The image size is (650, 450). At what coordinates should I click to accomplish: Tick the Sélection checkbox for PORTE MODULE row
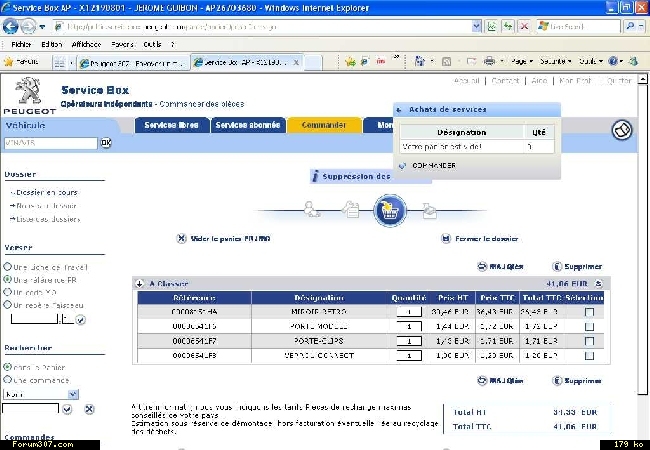pos(589,327)
